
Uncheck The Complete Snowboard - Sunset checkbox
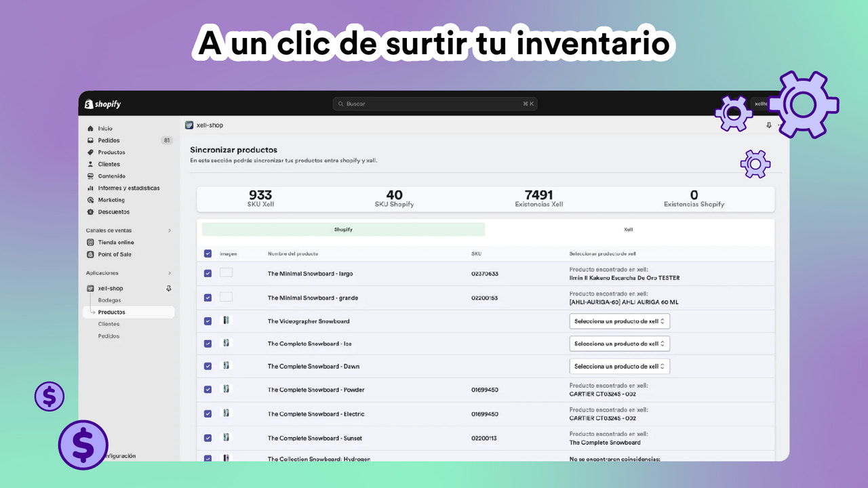coord(208,438)
